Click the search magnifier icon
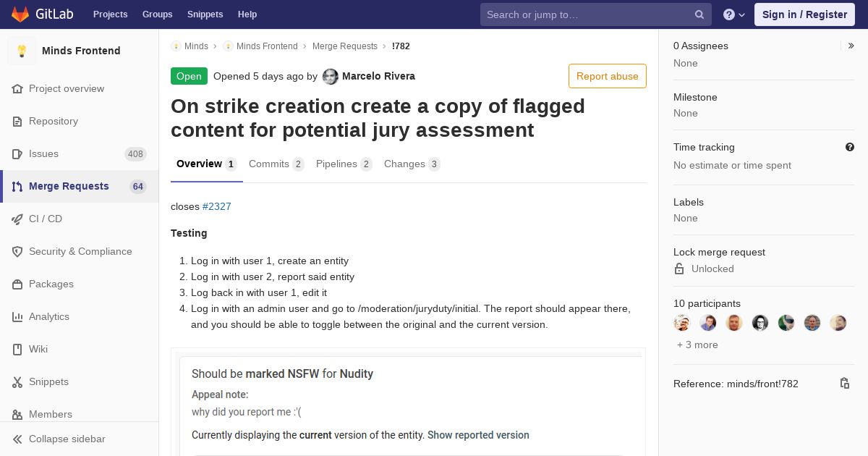Viewport: 868px width, 456px height. point(699,14)
